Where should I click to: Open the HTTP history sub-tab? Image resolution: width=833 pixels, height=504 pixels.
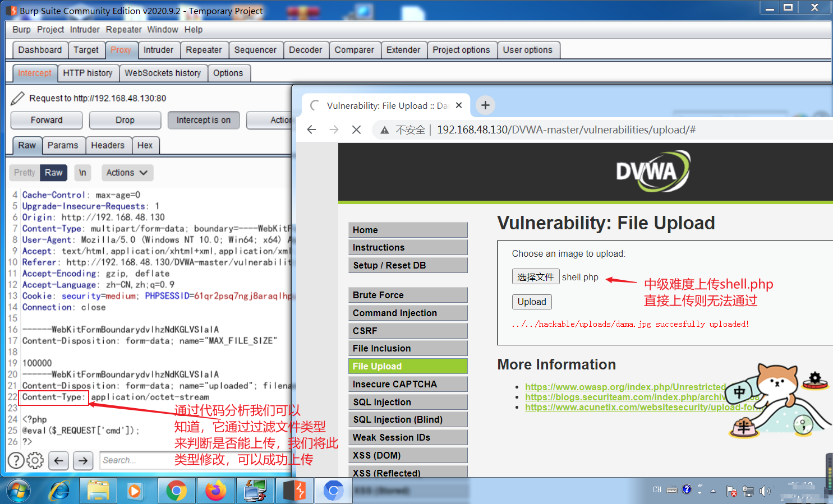88,73
